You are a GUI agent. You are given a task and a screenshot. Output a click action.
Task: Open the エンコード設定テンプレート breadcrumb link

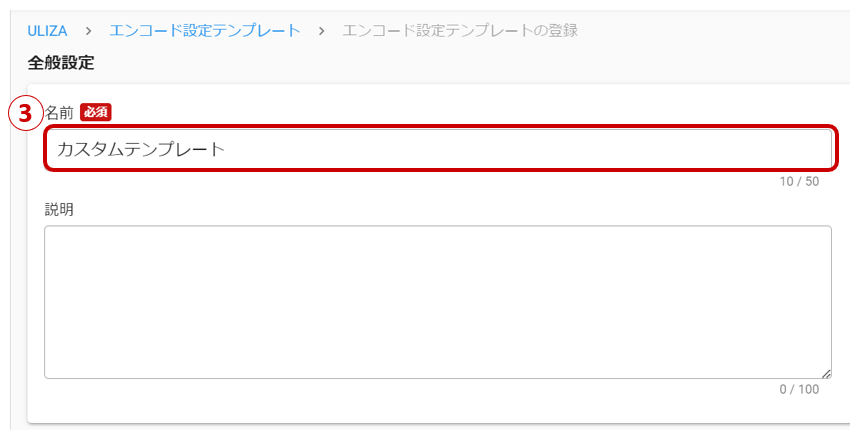(205, 30)
